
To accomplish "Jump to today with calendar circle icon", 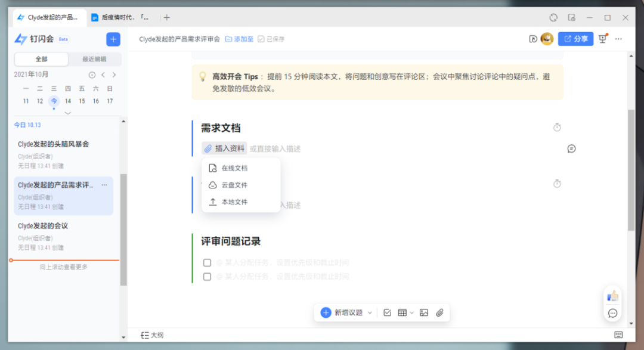I will [92, 75].
